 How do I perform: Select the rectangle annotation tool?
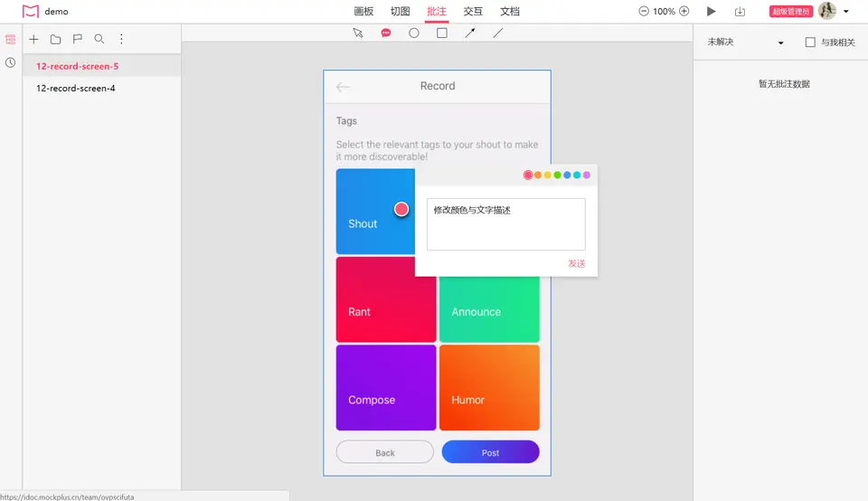[x=442, y=33]
